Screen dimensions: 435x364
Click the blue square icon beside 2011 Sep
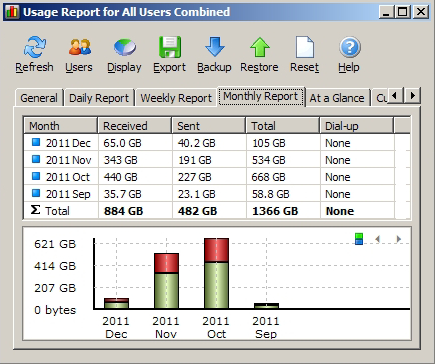point(36,193)
